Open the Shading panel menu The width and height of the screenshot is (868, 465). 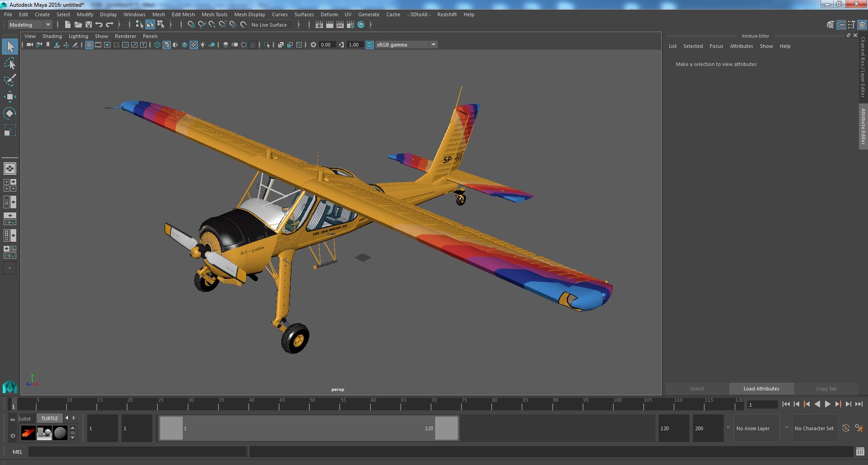52,36
